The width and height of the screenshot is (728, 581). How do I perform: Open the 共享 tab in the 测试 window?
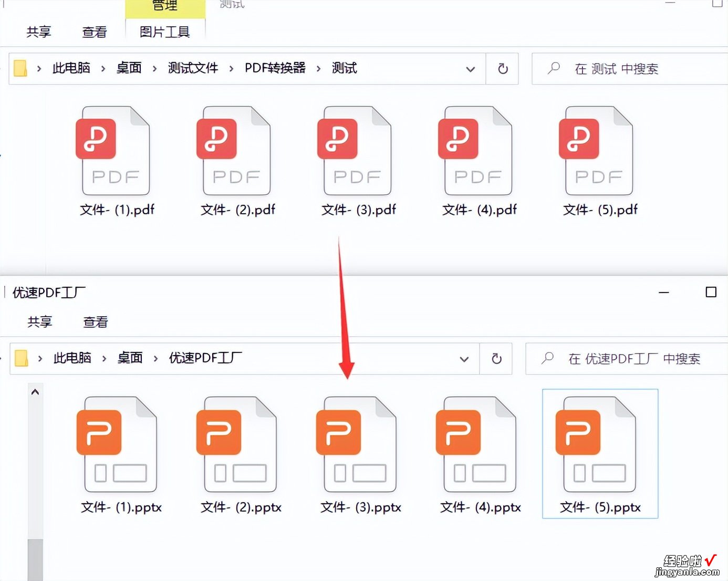39,32
